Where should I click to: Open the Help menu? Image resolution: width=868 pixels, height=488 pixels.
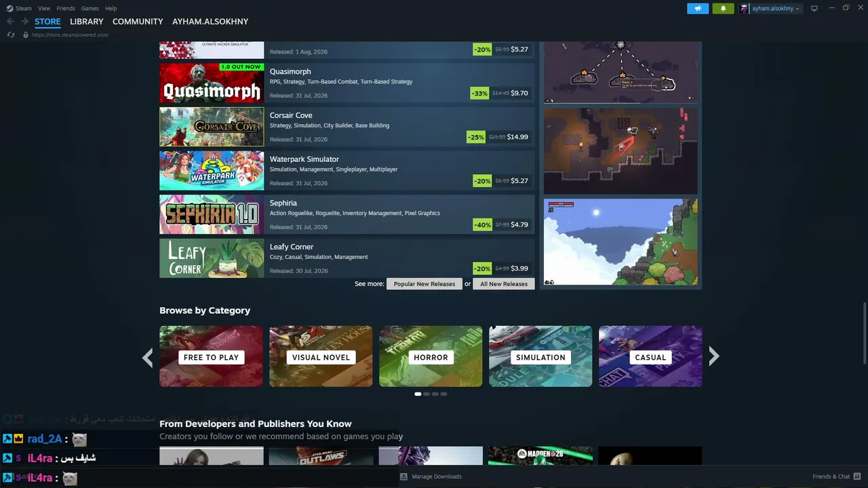[x=111, y=8]
